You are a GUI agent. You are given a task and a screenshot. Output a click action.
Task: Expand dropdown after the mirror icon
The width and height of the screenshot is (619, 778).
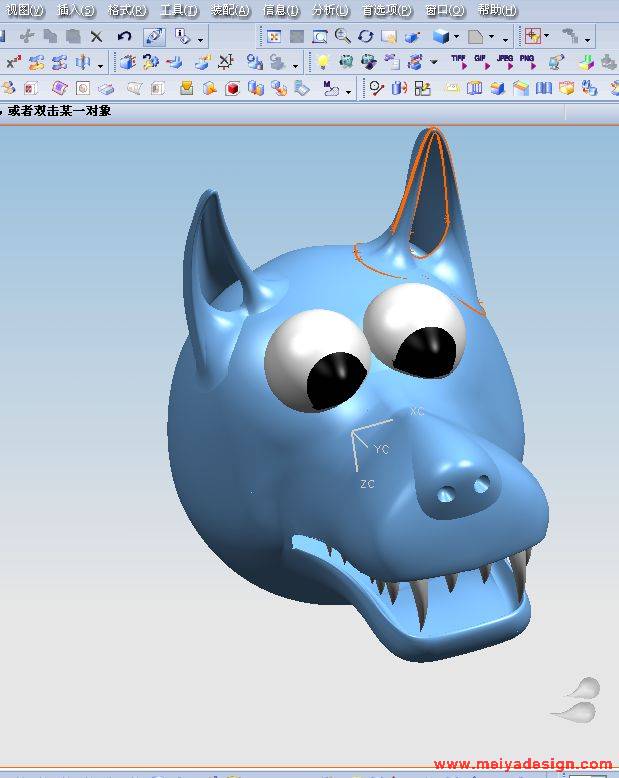point(100,65)
